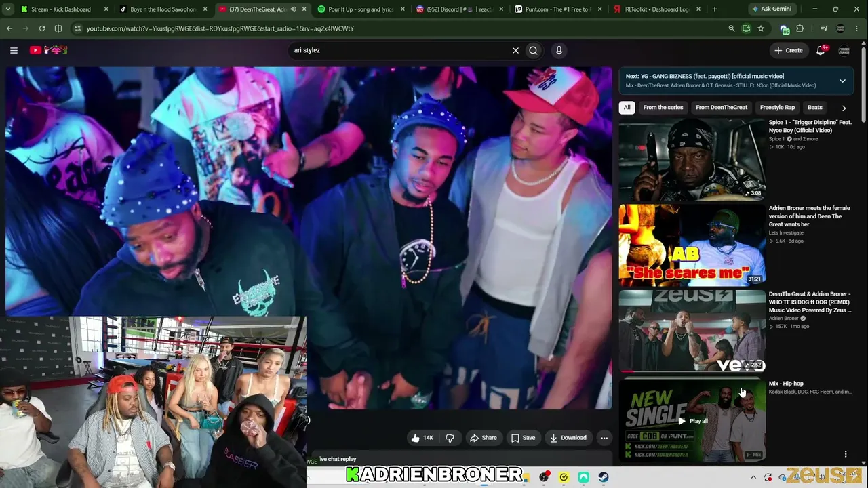Screen dimensions: 868x488
Task: Start voice search with the microphone
Action: 559,50
